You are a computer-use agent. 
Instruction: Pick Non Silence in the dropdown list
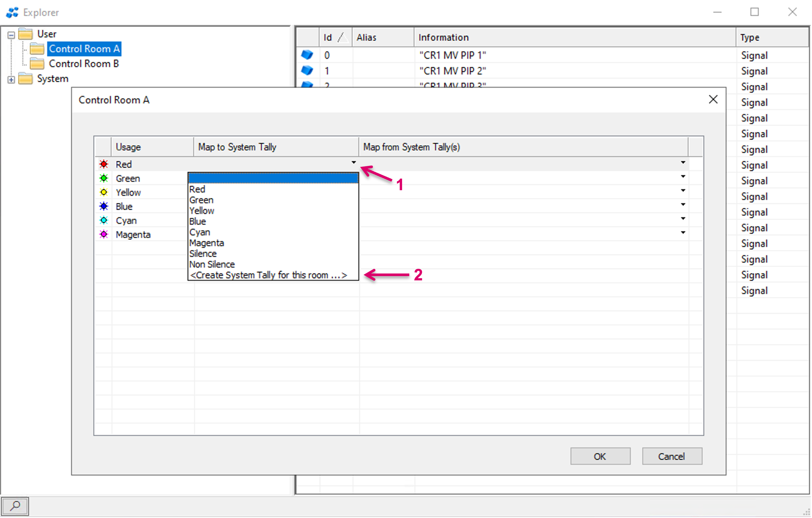pyautogui.click(x=212, y=264)
